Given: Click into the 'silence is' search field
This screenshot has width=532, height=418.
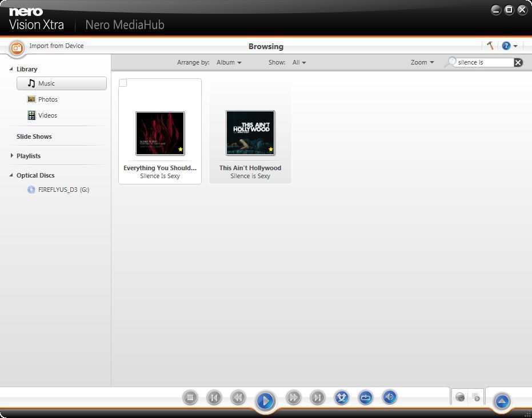Looking at the screenshot, I should [485, 62].
